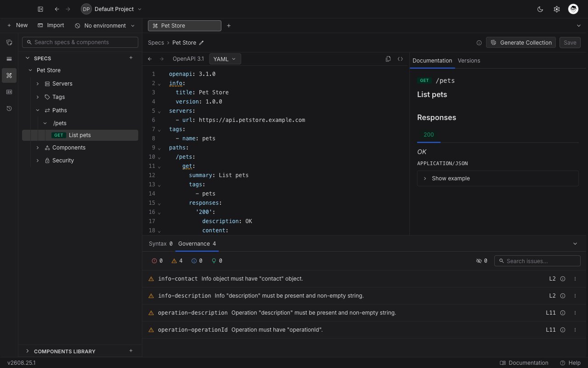The width and height of the screenshot is (588, 368).
Task: Focus the Search specs & components field
Action: (x=80, y=42)
